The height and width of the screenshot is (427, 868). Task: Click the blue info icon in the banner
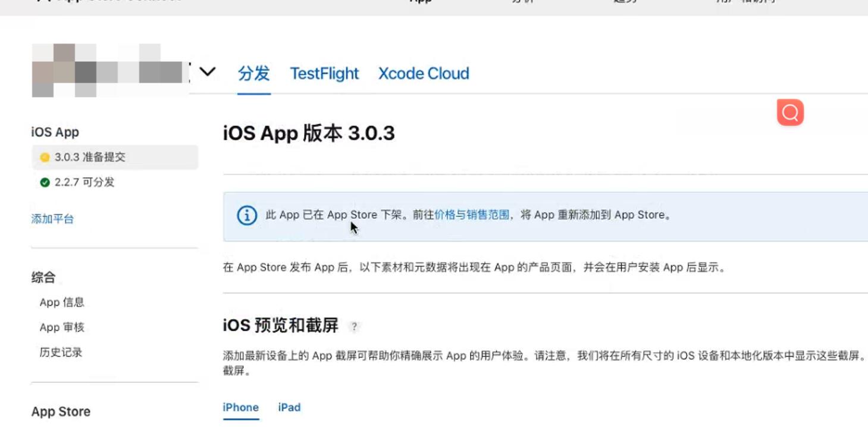(247, 215)
